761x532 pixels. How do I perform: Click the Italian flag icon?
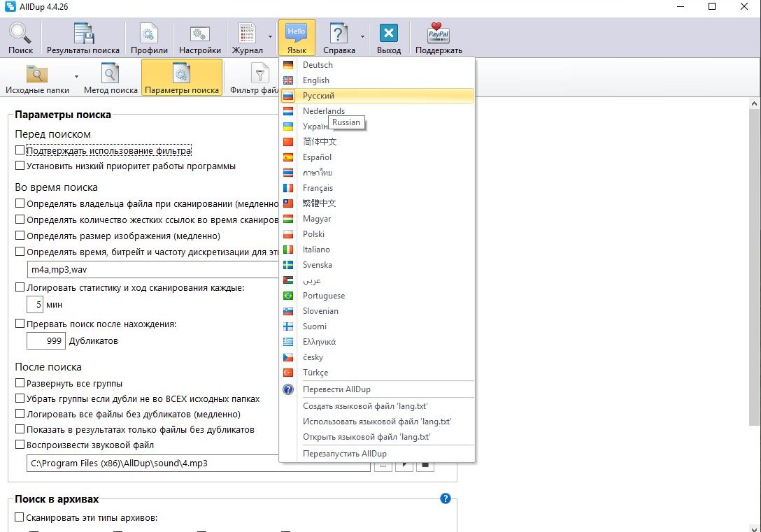pyautogui.click(x=288, y=250)
